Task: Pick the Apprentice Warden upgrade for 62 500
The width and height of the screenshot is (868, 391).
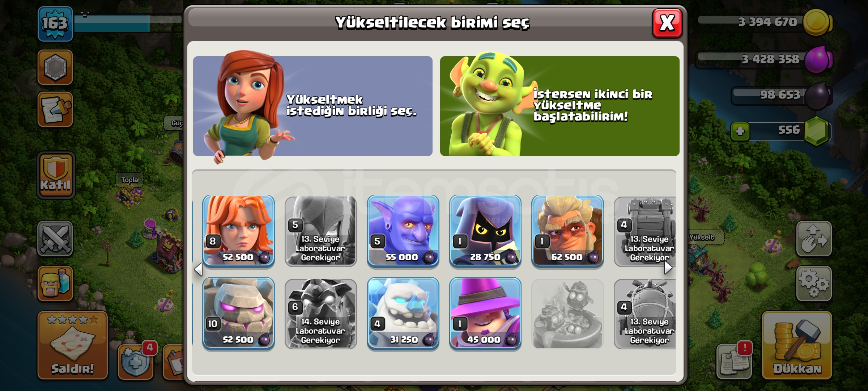Action: tap(567, 231)
